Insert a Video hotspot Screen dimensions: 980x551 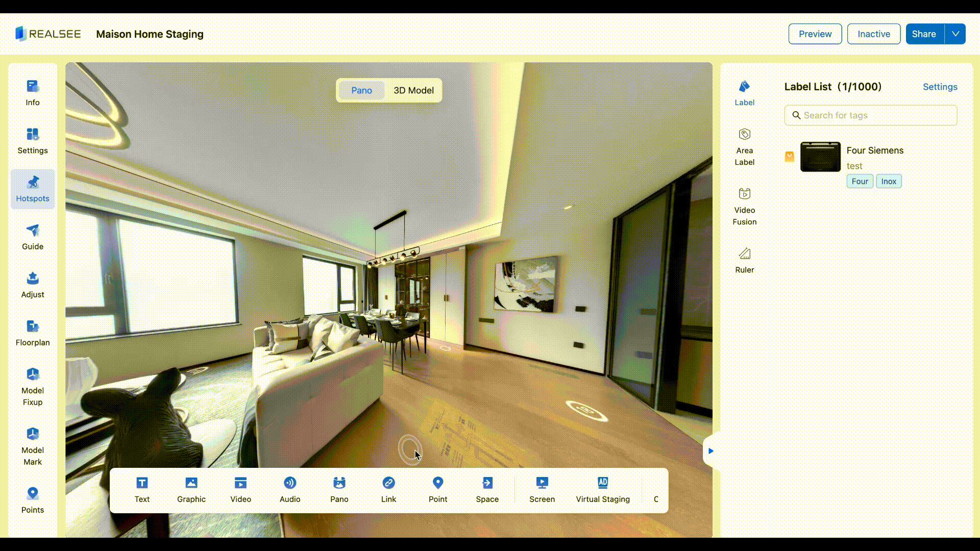click(x=240, y=490)
